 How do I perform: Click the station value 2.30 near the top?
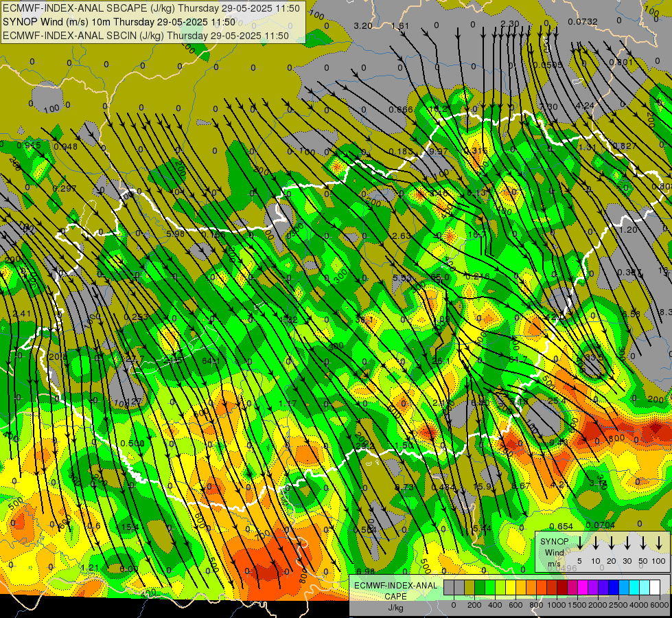click(x=510, y=24)
